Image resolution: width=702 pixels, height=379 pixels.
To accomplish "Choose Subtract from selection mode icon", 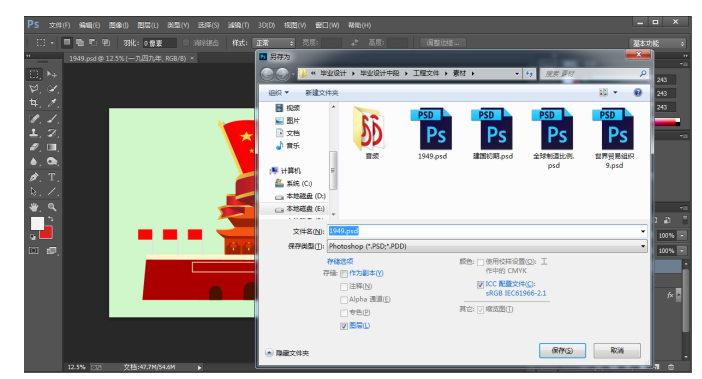I will 93,43.
